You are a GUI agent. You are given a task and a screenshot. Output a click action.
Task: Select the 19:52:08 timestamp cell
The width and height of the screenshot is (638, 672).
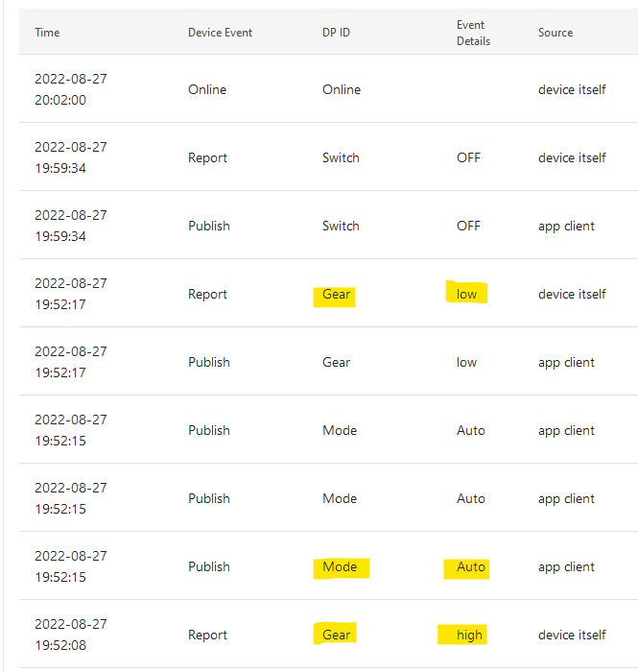point(71,635)
